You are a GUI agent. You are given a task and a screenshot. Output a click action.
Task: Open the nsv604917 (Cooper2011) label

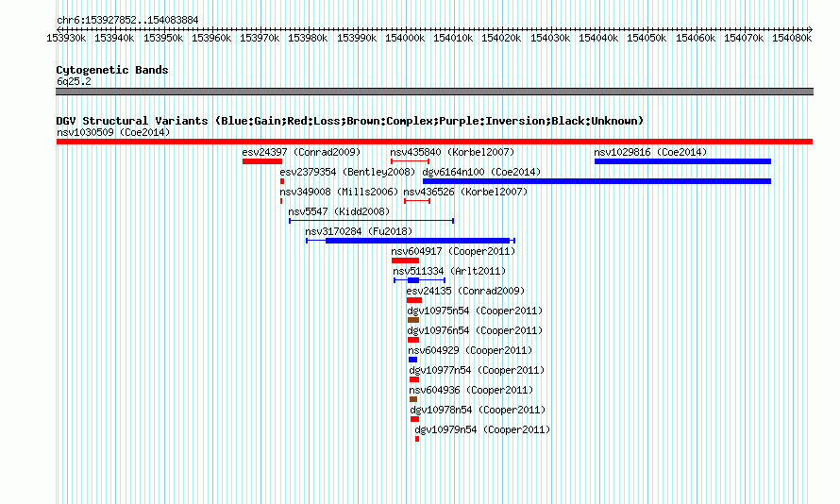point(453,251)
